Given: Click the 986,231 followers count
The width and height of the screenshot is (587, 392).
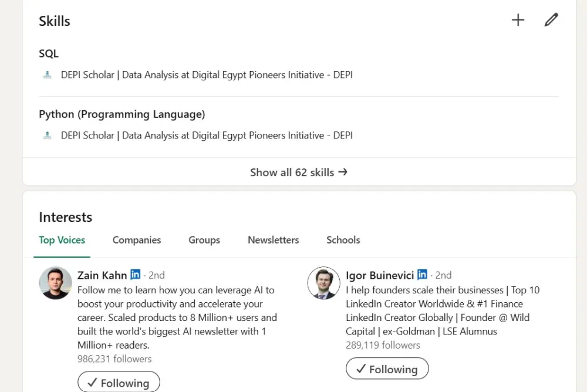Looking at the screenshot, I should 114,359.
